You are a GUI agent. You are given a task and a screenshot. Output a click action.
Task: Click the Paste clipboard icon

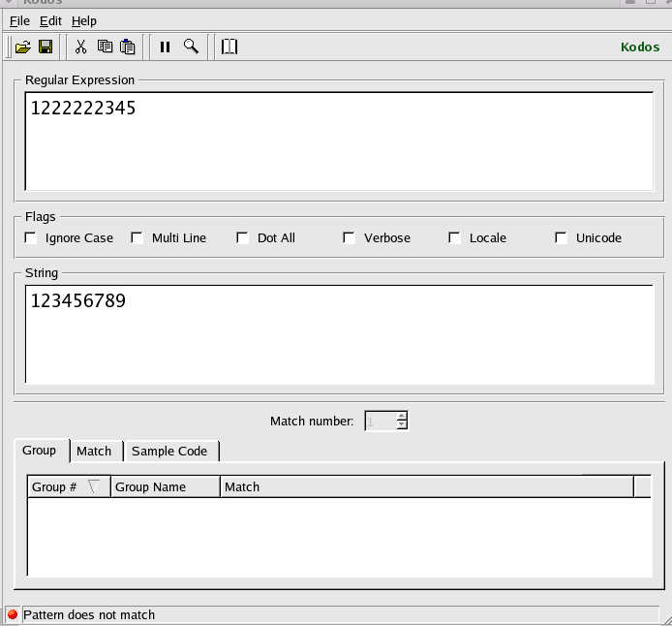coord(127,47)
